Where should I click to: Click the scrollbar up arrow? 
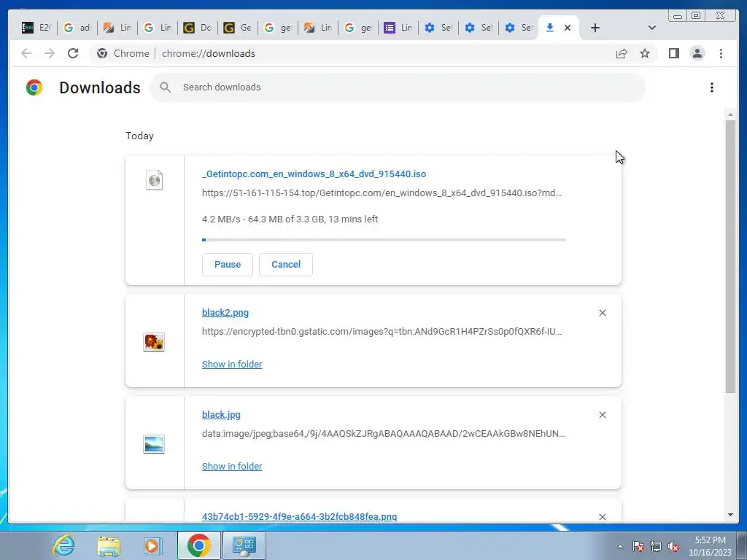730,114
